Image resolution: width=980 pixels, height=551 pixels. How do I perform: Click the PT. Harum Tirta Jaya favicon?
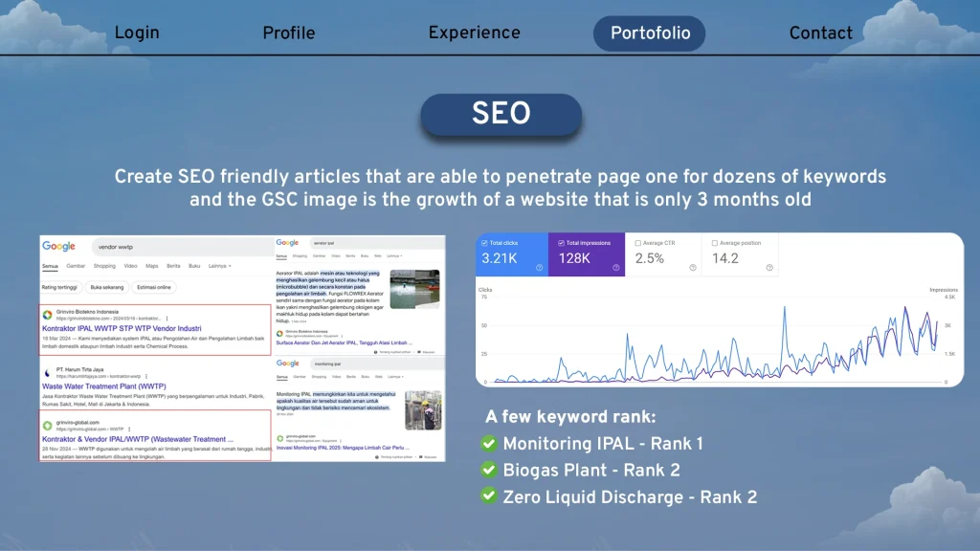pyautogui.click(x=47, y=372)
